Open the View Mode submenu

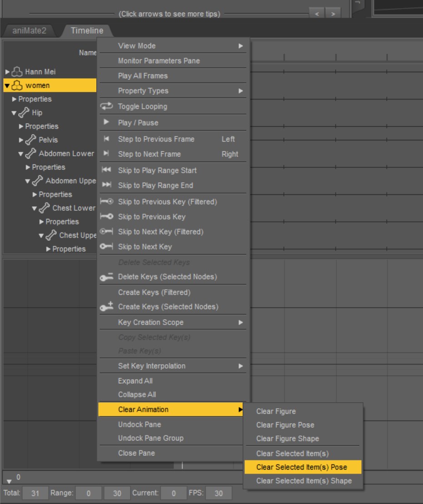(173, 46)
